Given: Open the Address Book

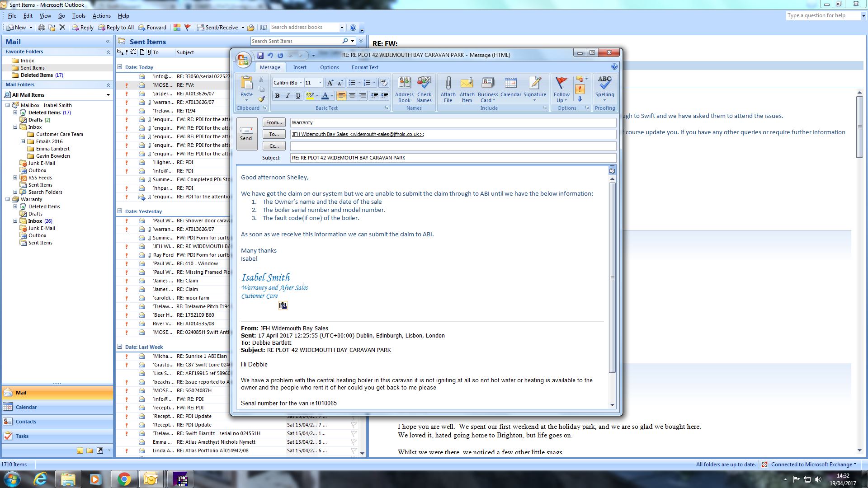Looking at the screenshot, I should 404,84.
